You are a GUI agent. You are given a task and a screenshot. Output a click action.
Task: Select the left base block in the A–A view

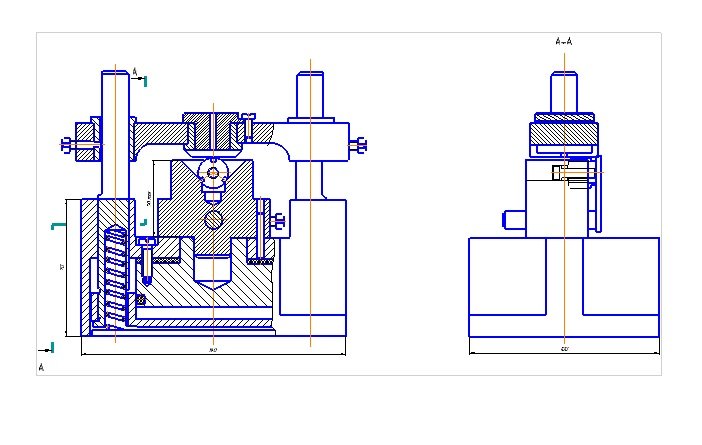510,286
